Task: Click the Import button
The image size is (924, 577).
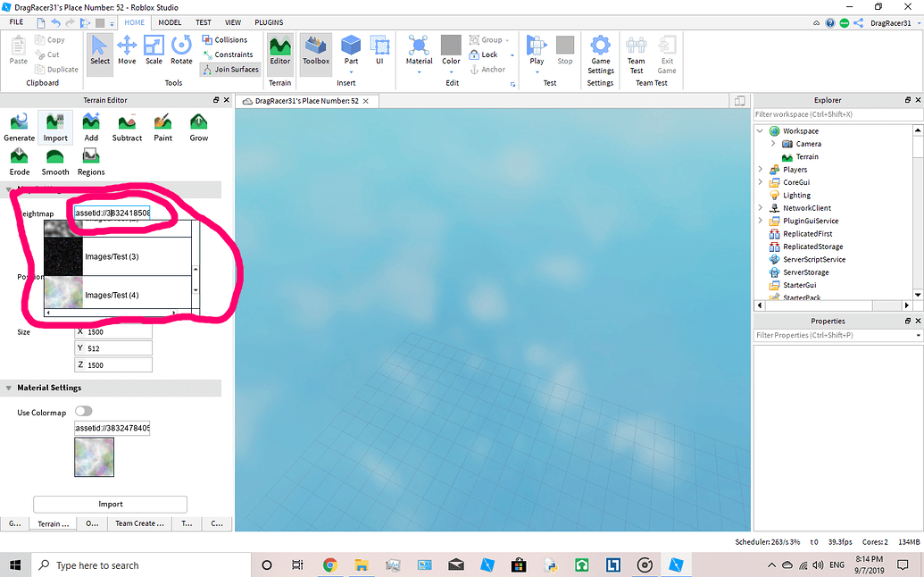Action: pyautogui.click(x=110, y=504)
